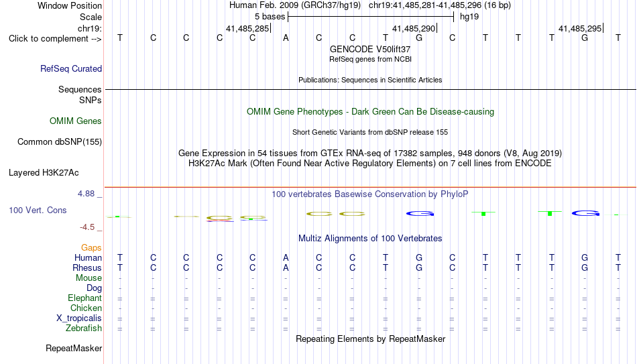Viewport: 637px width, 364px height.
Task: Select the Zebrafish species row label
Action: click(x=84, y=328)
